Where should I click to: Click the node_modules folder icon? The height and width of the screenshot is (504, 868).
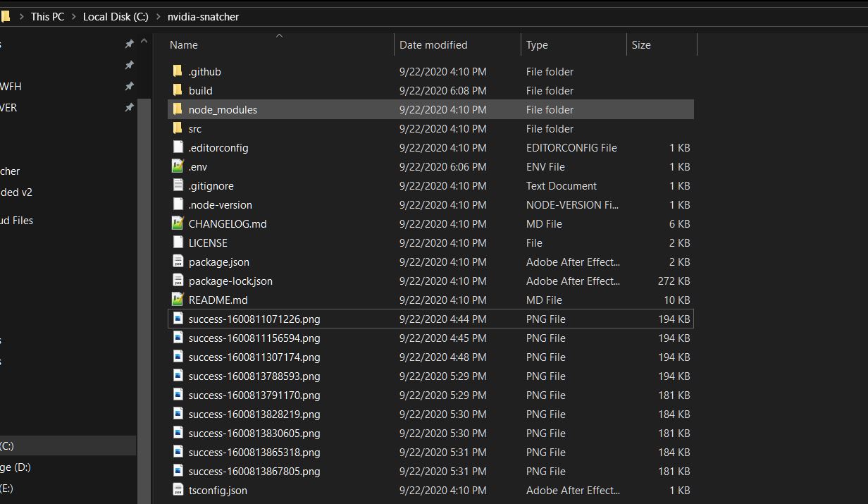178,109
